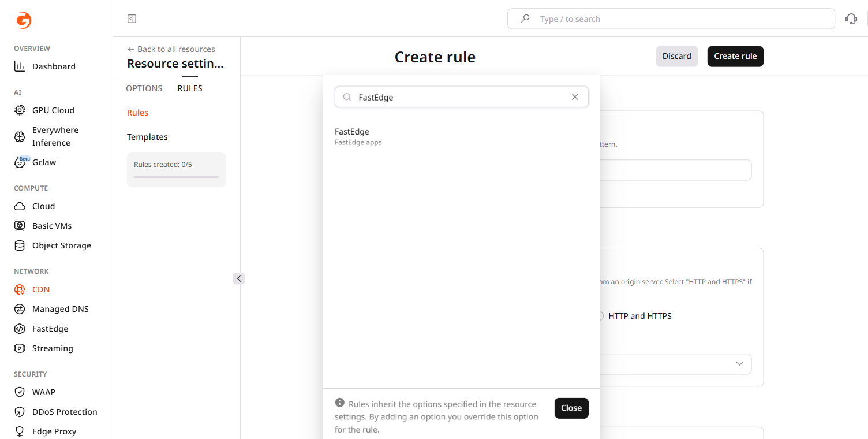The height and width of the screenshot is (439, 868).
Task: Open Object Storage page
Action: 53,245
